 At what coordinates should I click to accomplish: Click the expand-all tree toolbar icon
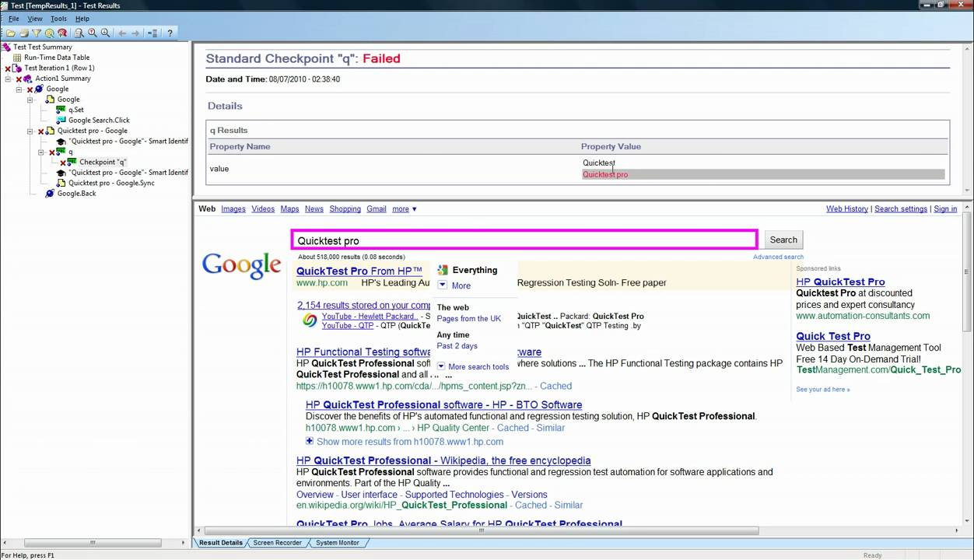pos(152,33)
